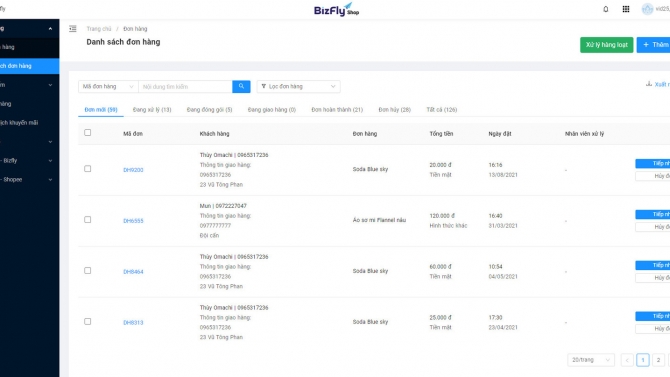Switch to the Đơn mới (59) tab
This screenshot has width=670, height=377.
click(101, 110)
